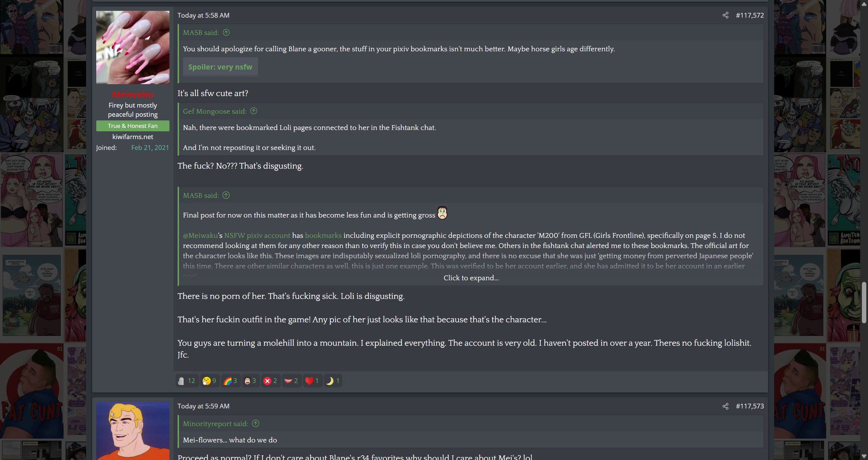Open Meiwaku's avatar with pink nails
The image size is (868, 460).
click(x=133, y=48)
